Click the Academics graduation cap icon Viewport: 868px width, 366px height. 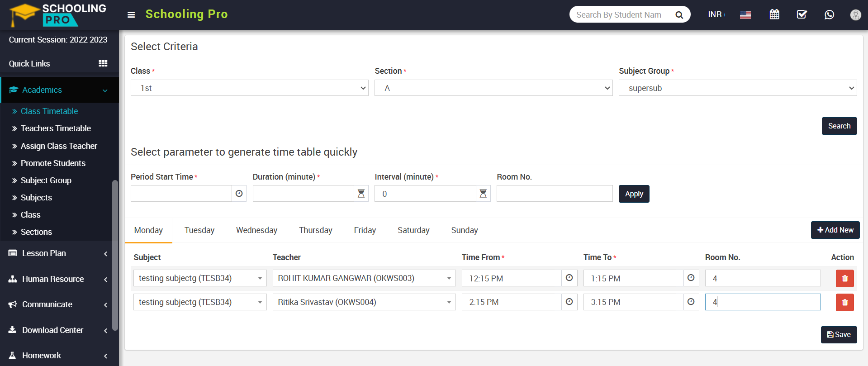[13, 90]
